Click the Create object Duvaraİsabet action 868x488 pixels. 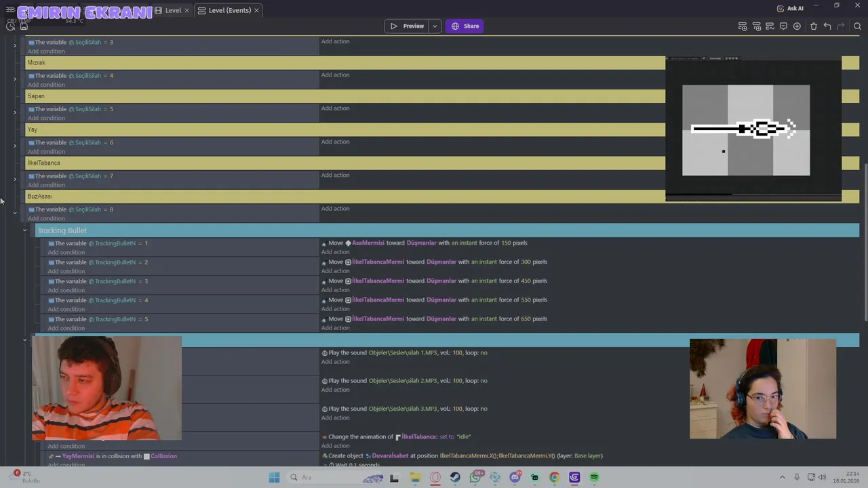tap(462, 456)
